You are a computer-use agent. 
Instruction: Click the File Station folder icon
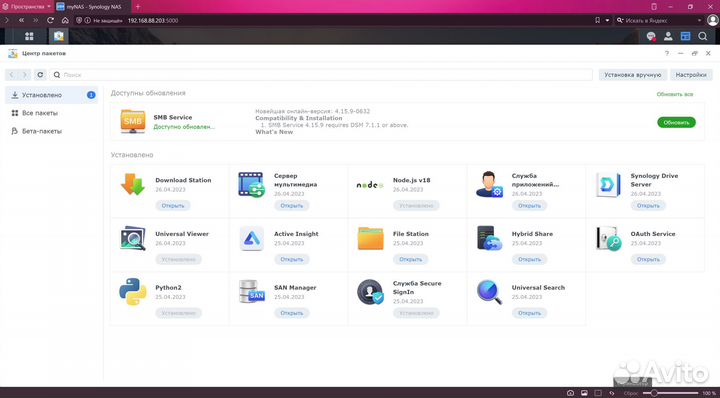[x=370, y=238]
